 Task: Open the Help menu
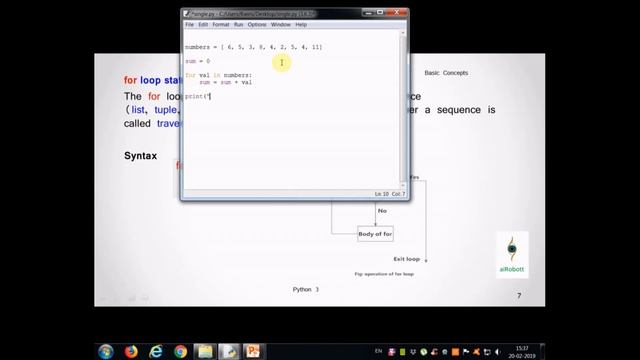point(301,24)
